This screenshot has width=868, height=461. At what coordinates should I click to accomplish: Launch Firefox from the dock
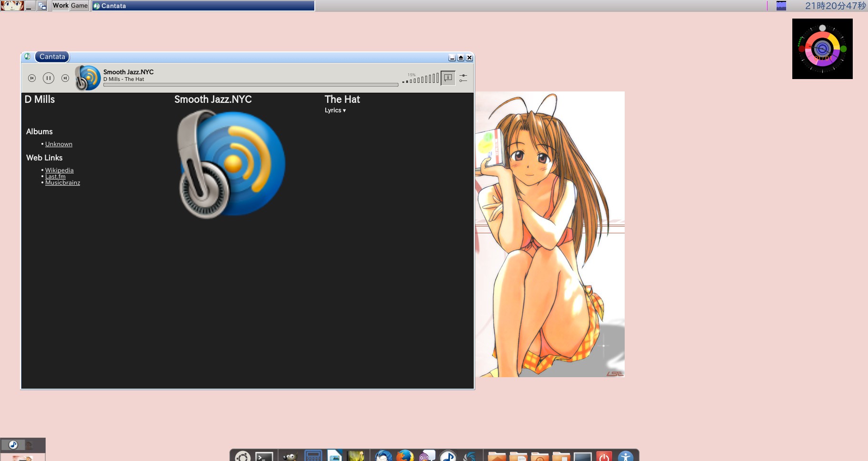pos(405,456)
